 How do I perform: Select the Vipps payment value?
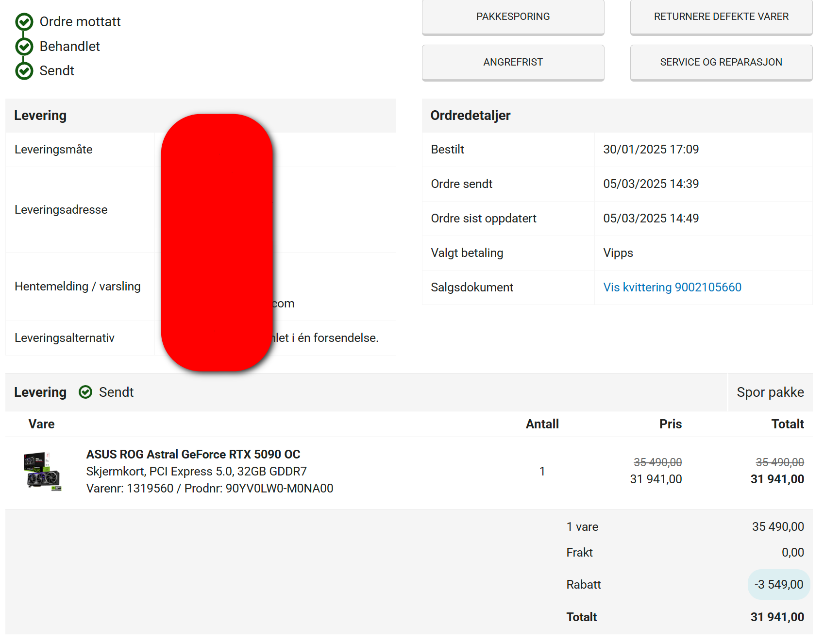pyautogui.click(x=618, y=253)
